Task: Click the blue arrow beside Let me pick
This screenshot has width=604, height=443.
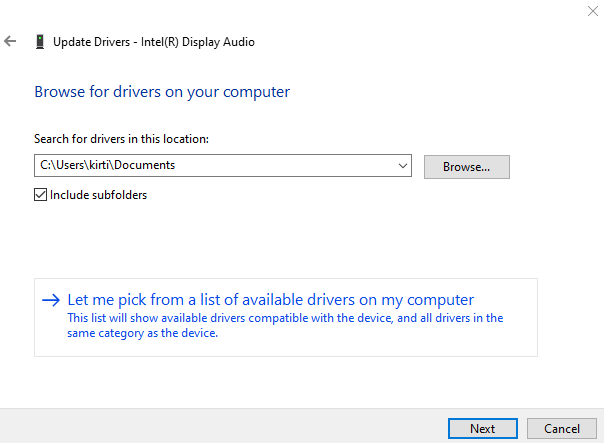Action: point(51,300)
